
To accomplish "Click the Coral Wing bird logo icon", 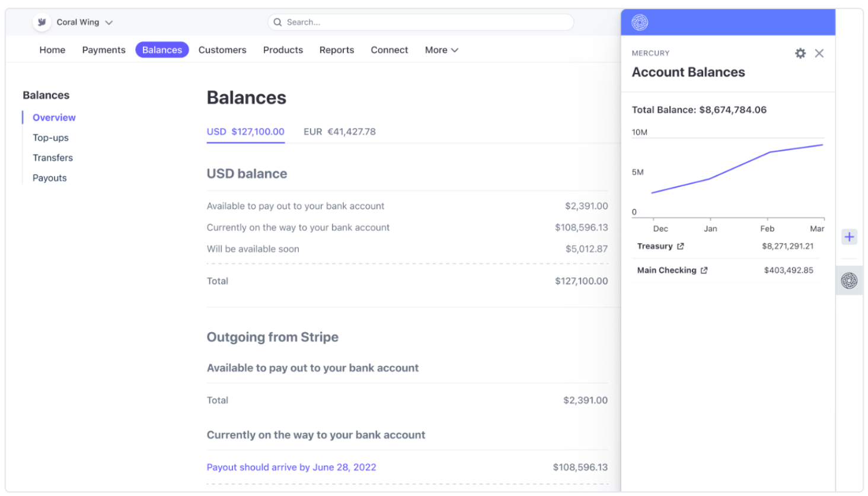I will point(42,23).
